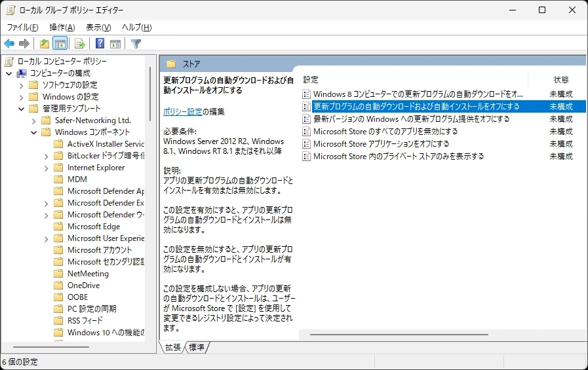
Task: Click the Filter funnel toolbar icon
Action: [136, 44]
